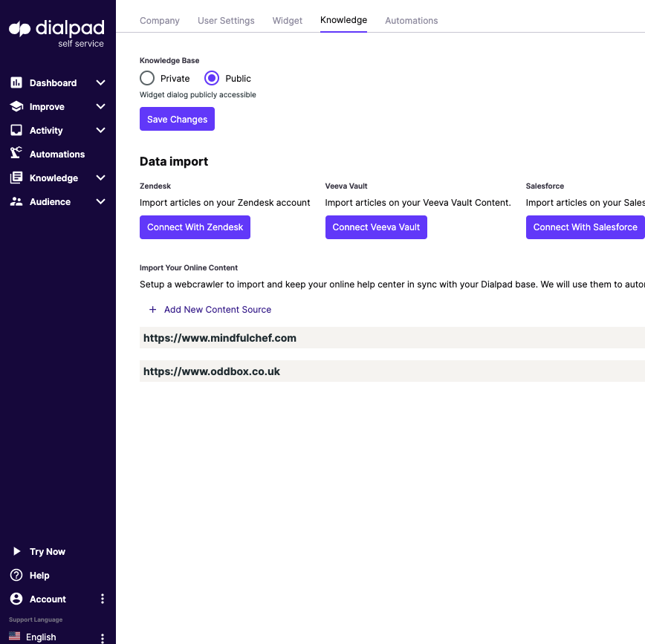Click the Audience people icon
645x644 pixels.
pos(16,201)
